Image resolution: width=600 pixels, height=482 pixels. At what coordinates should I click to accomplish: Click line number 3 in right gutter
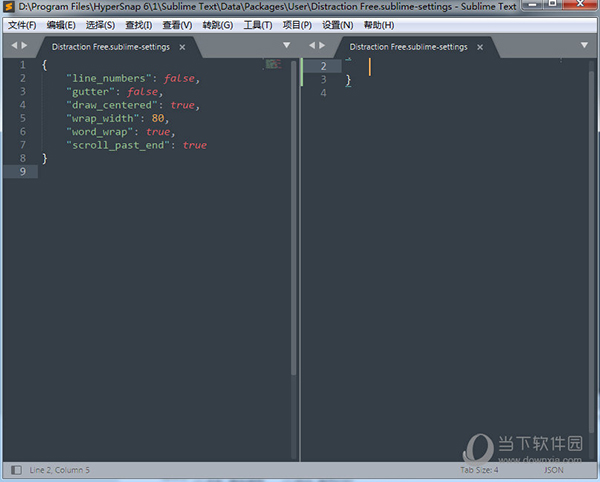pos(324,80)
